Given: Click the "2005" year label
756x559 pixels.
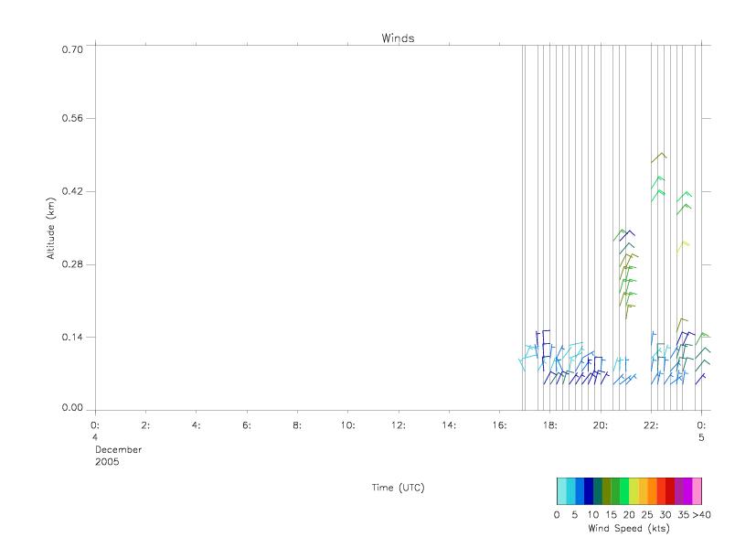Looking at the screenshot, I should [107, 461].
